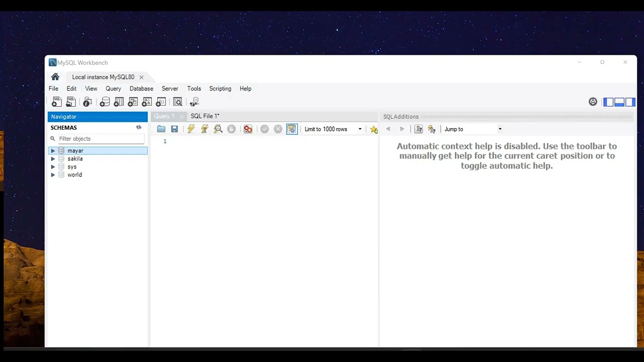Close the Query 1 tab
The image size is (644, 362).
182,117
